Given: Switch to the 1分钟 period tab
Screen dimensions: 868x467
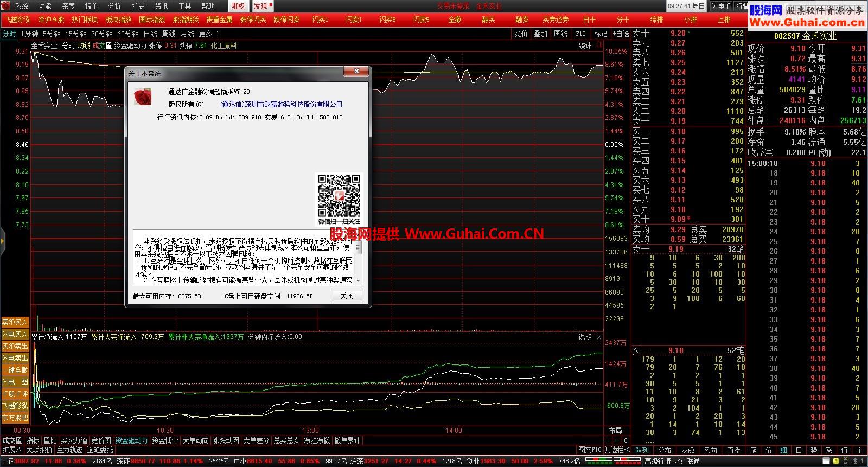Looking at the screenshot, I should [x=29, y=34].
